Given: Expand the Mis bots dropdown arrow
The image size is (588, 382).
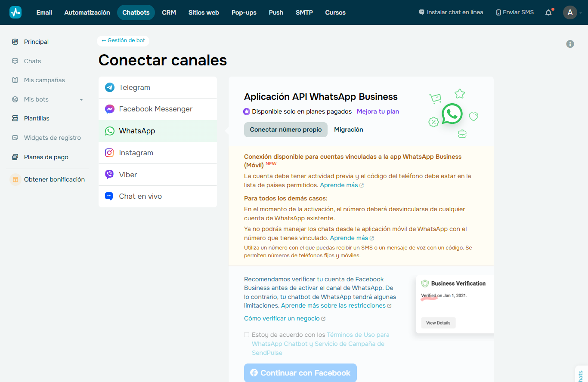Looking at the screenshot, I should (81, 100).
